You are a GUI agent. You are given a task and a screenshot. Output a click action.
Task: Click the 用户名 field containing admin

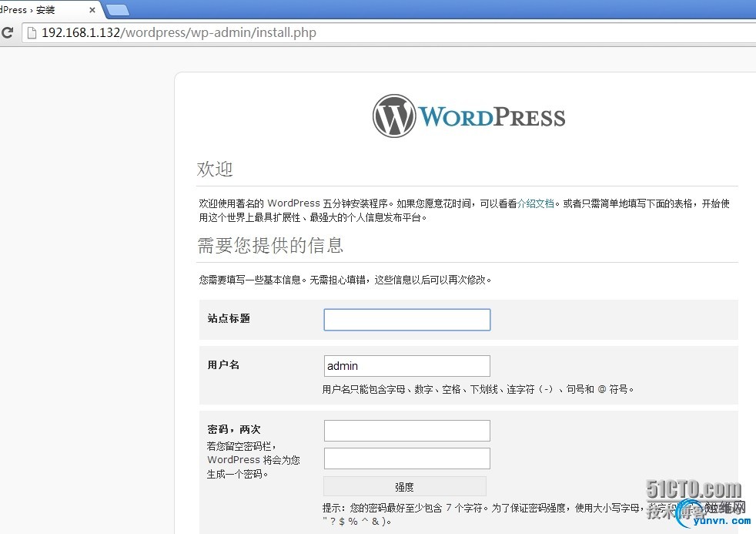click(x=407, y=366)
